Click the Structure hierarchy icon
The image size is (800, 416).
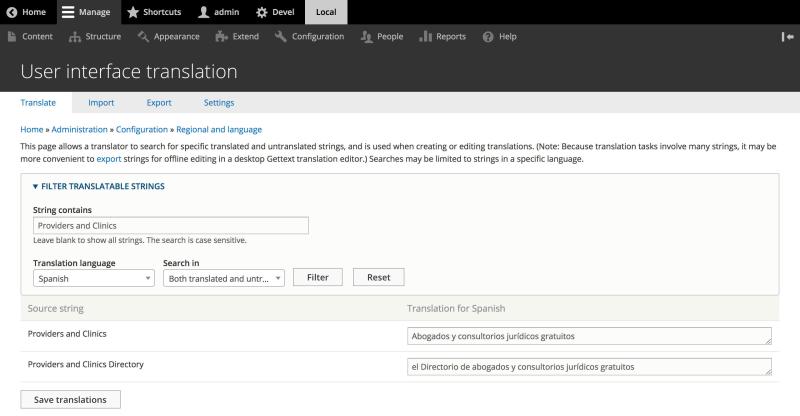pos(74,37)
